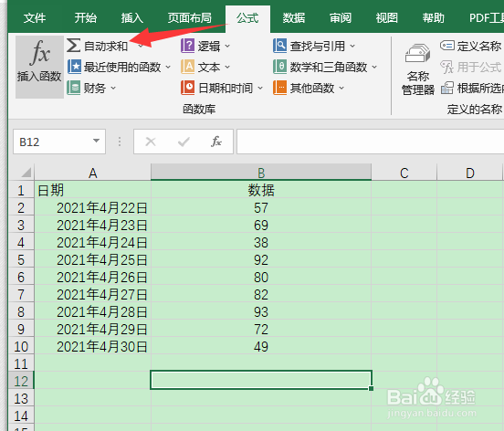
Task: Expand the Logical (逻辑) dropdown arrow
Action: point(227,47)
